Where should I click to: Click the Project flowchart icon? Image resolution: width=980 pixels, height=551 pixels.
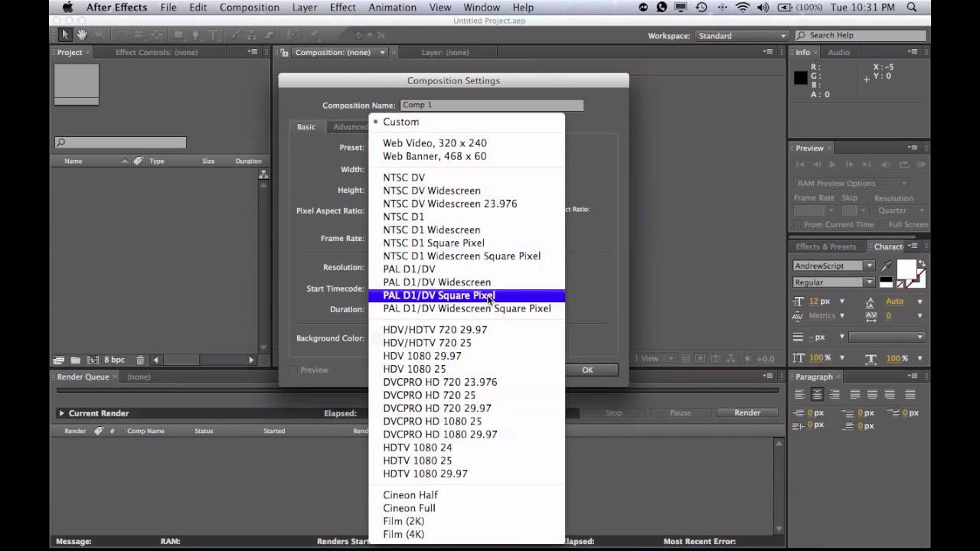[x=263, y=174]
